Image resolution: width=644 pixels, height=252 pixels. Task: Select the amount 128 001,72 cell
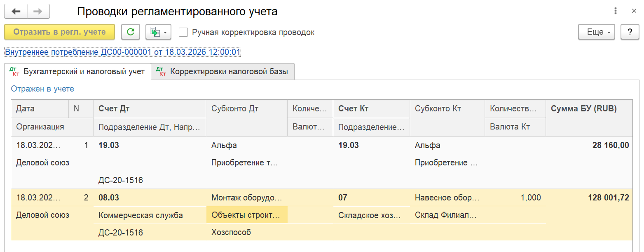tap(589, 198)
